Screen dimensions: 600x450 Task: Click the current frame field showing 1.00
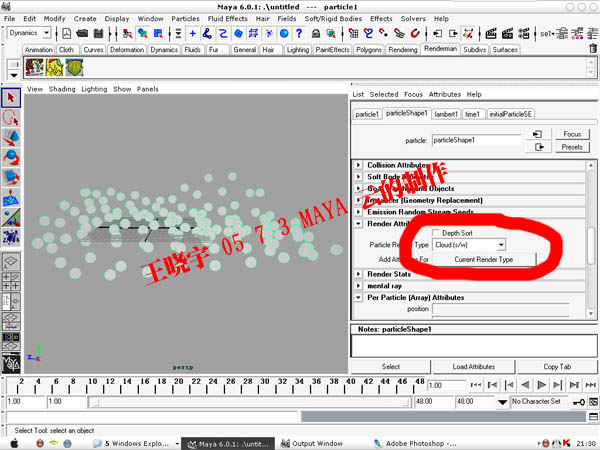(x=446, y=385)
